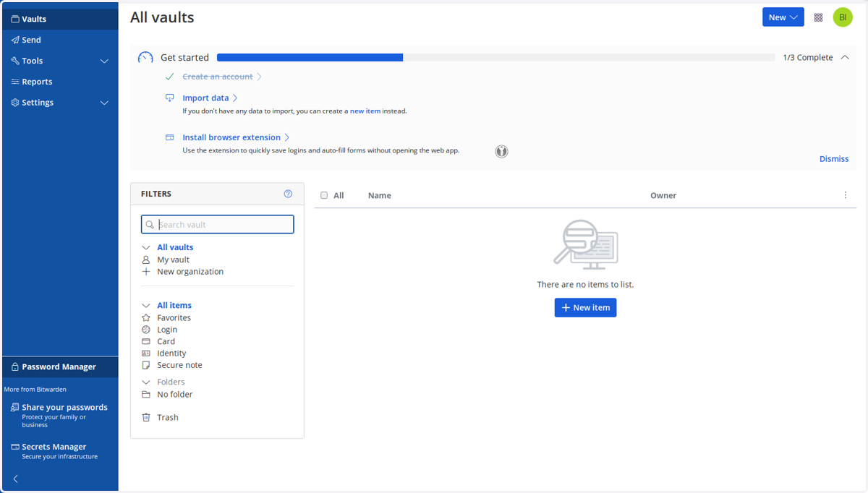This screenshot has height=493, width=868.
Task: Click the new item inline link
Action: coord(365,111)
